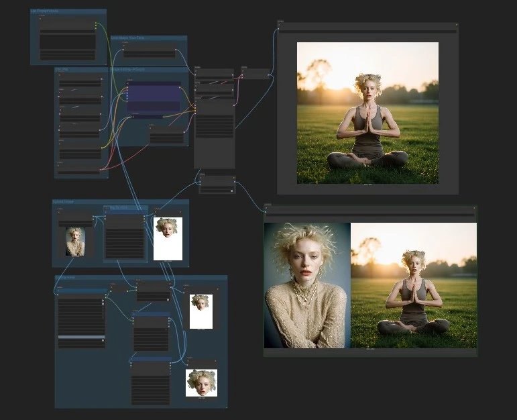Click the resize handle of the bottom-left group
Viewport: 517px width, 420px height.
coord(225,406)
